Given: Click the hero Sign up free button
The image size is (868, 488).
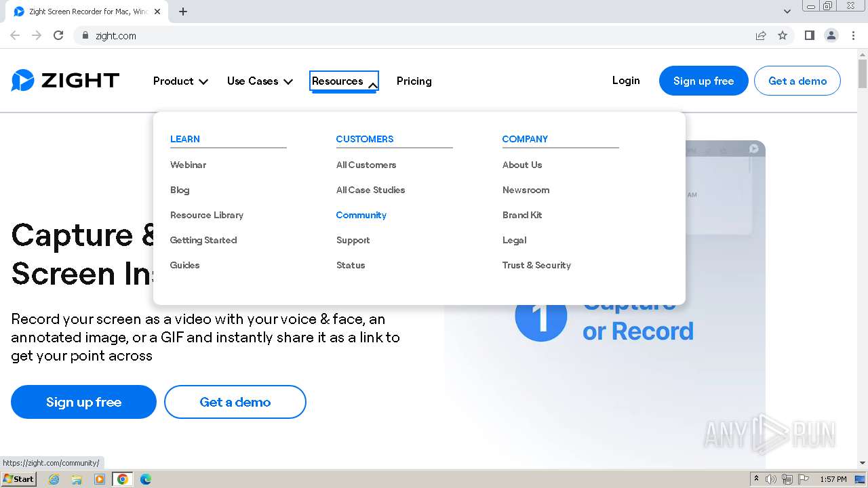Looking at the screenshot, I should click(x=83, y=402).
